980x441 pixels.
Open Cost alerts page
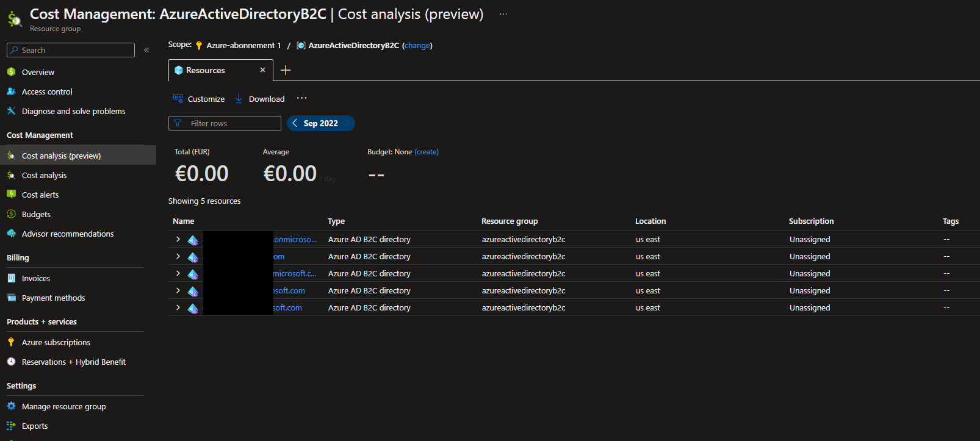[x=40, y=195]
